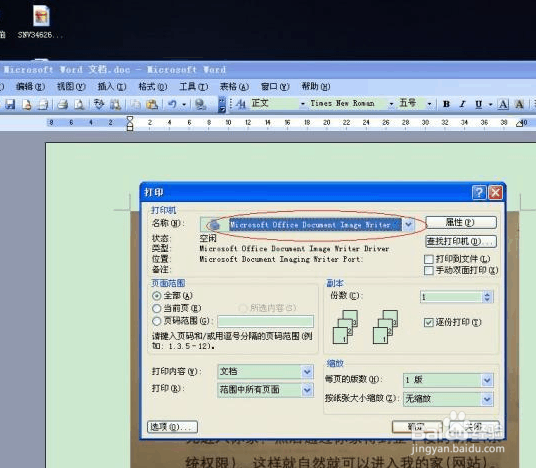Apply character shading A icon
This screenshot has height=468, width=536.
(519, 104)
